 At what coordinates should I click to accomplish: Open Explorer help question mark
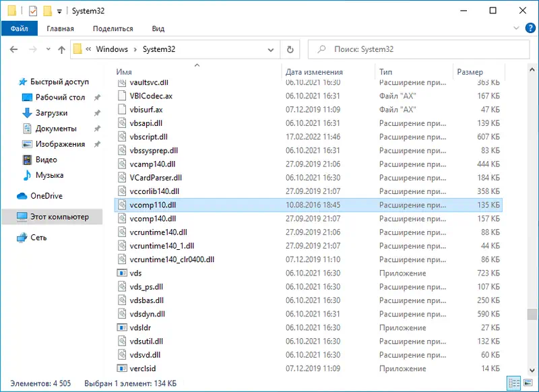point(530,28)
